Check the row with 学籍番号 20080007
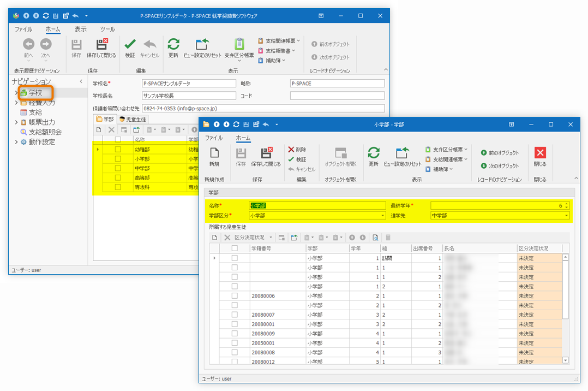Screen dimensions: 588x391 (235, 315)
